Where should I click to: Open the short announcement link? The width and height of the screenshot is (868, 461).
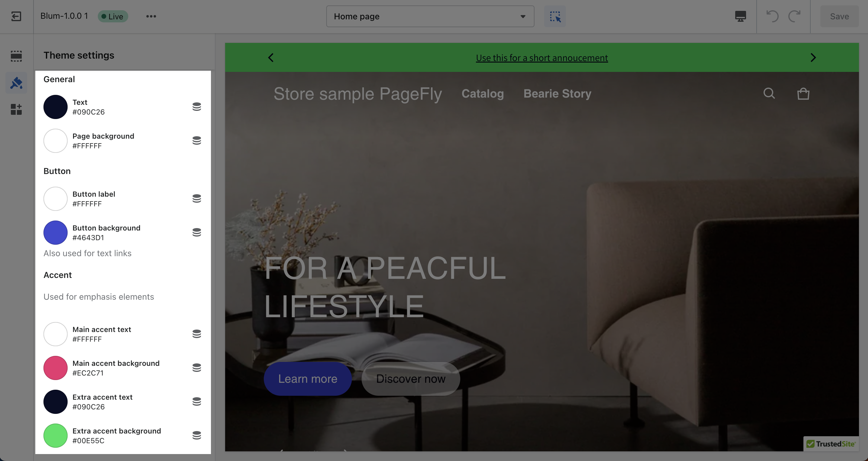(542, 58)
